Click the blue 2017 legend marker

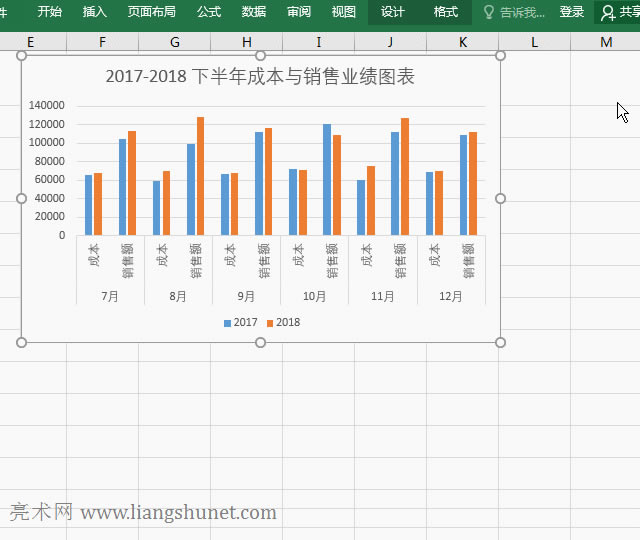[227, 323]
